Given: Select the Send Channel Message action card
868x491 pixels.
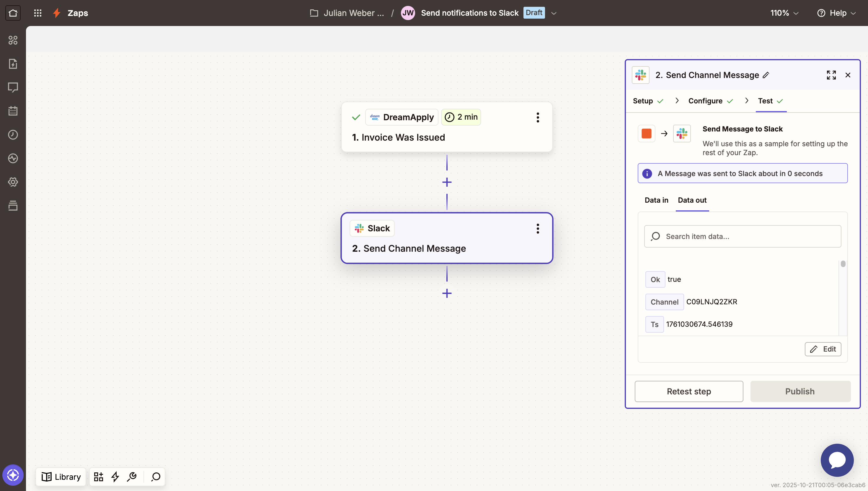Looking at the screenshot, I should tap(447, 238).
